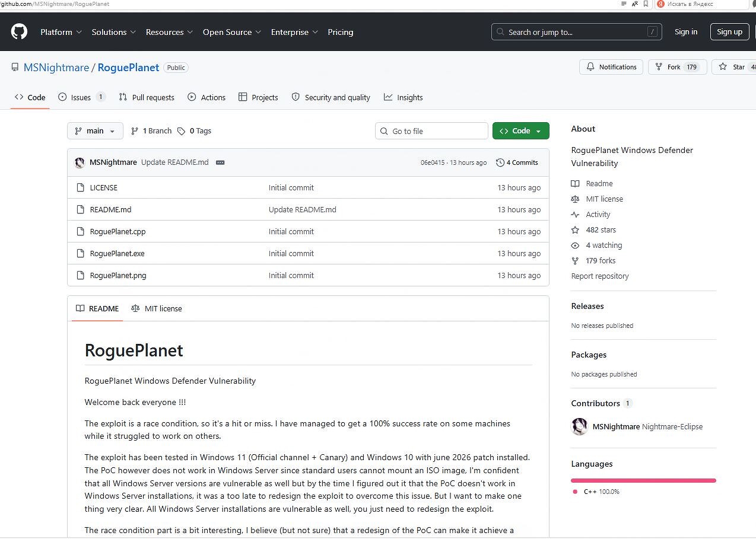The image size is (756, 539).
Task: Open the Resources dropdown menu
Action: pyautogui.click(x=170, y=32)
